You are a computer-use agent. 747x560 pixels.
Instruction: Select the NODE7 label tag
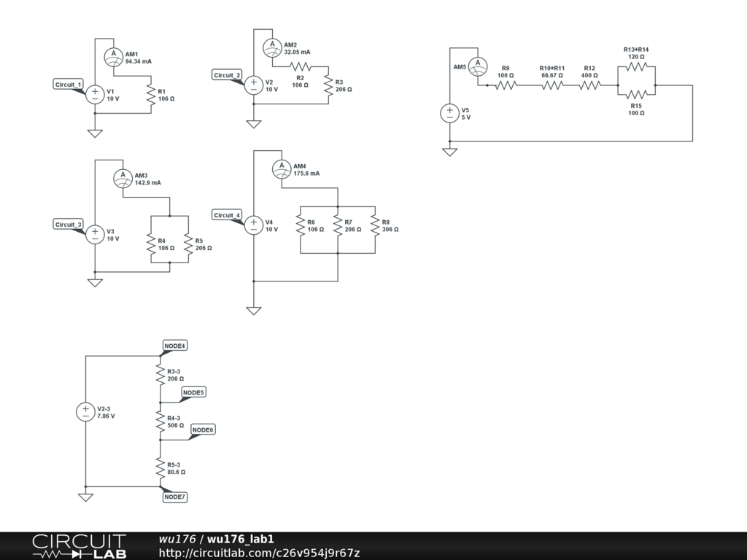coord(174,497)
